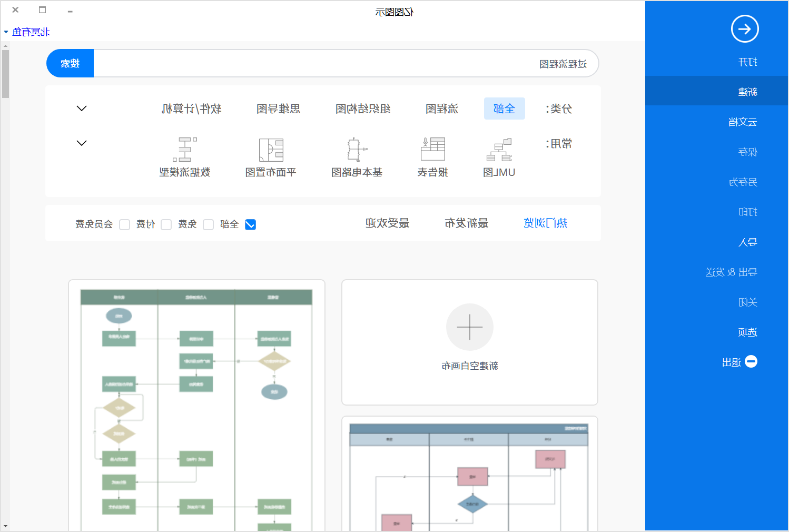
Task: Sort by 热门浏览
Action: click(x=546, y=223)
